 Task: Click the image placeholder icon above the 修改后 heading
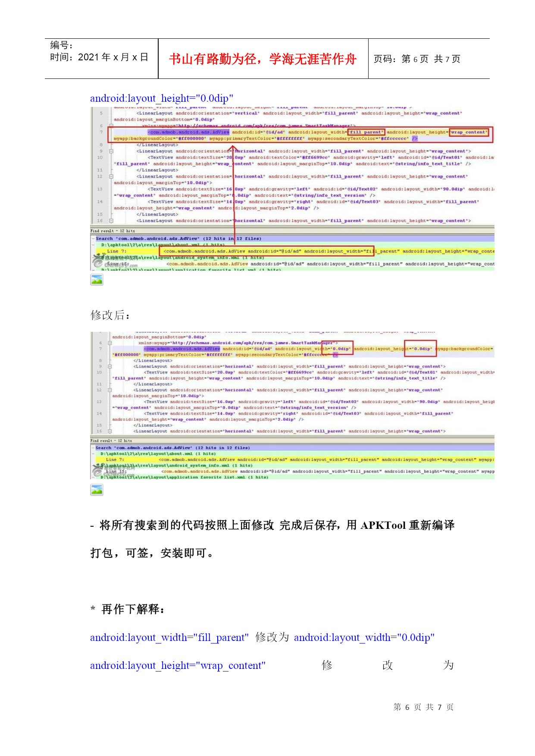click(97, 280)
